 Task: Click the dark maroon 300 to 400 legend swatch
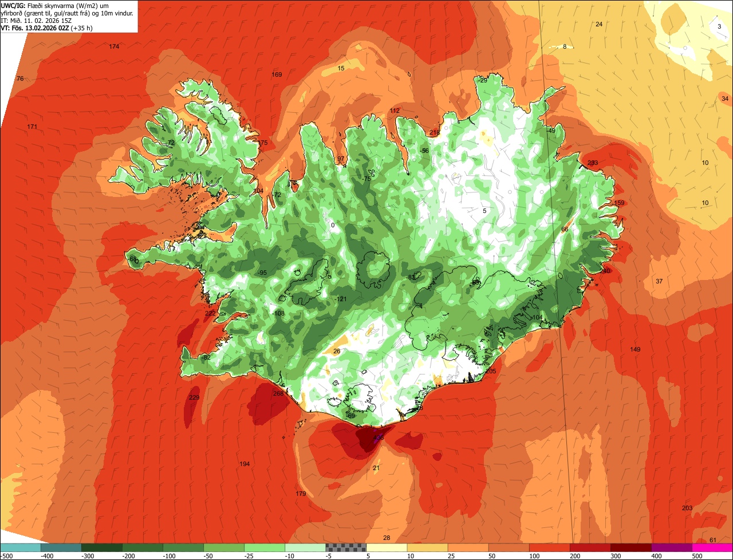pos(630,547)
